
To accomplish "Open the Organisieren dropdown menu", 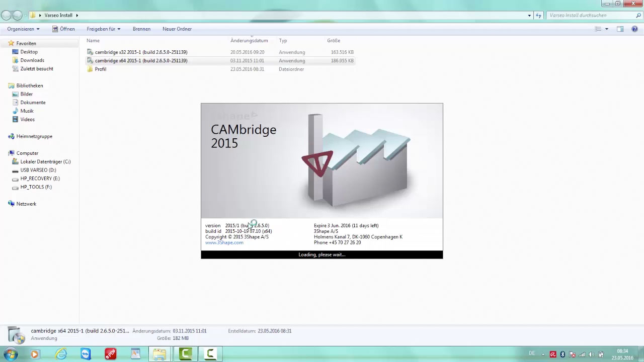I will tap(23, 29).
